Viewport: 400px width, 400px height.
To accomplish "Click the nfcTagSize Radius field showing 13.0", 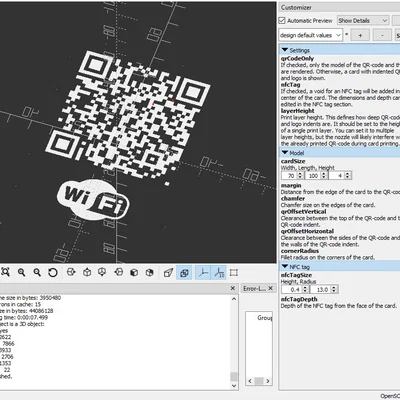I will 321,289.
